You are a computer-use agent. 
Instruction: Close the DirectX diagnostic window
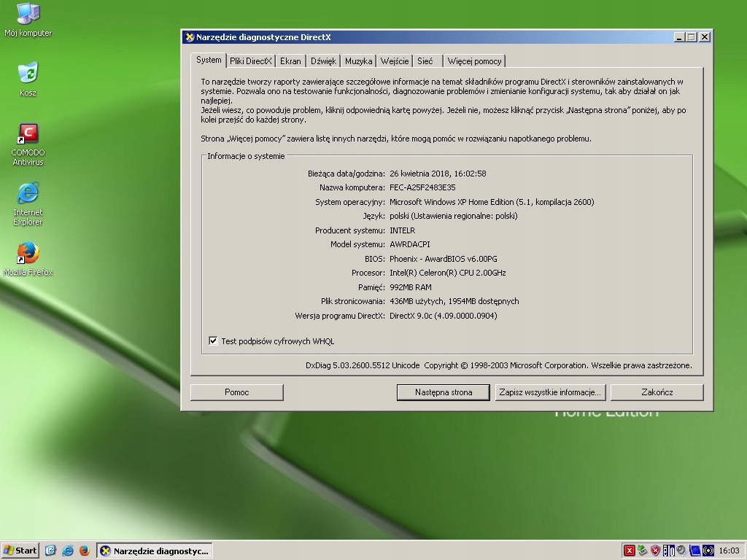705,37
